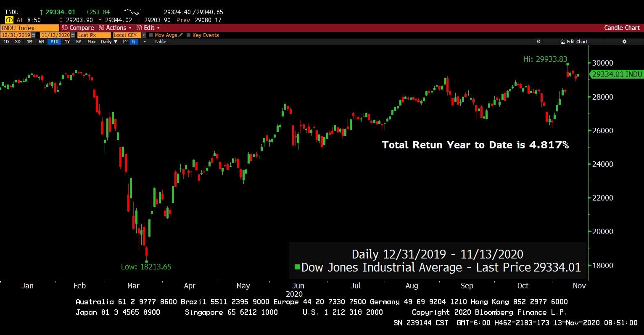
Task: Open the Local CCY currency dropdown
Action: 144,35
